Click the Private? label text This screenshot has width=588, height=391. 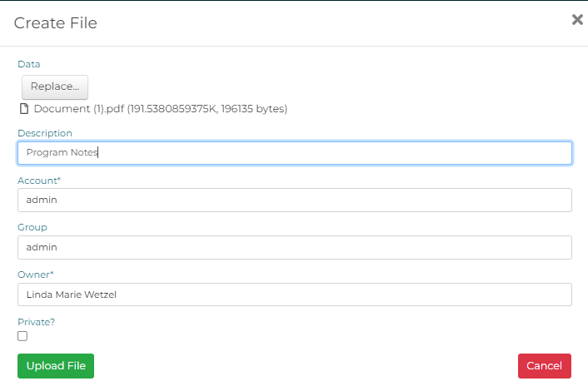[x=36, y=321]
